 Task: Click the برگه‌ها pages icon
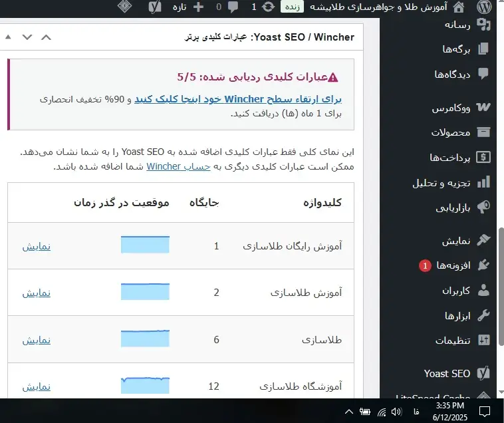[x=483, y=49]
